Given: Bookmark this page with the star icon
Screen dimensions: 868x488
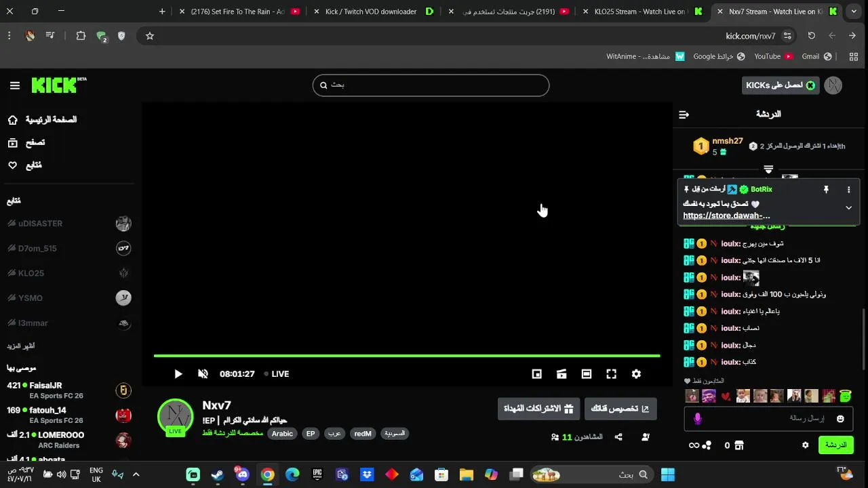Looking at the screenshot, I should click(x=150, y=36).
